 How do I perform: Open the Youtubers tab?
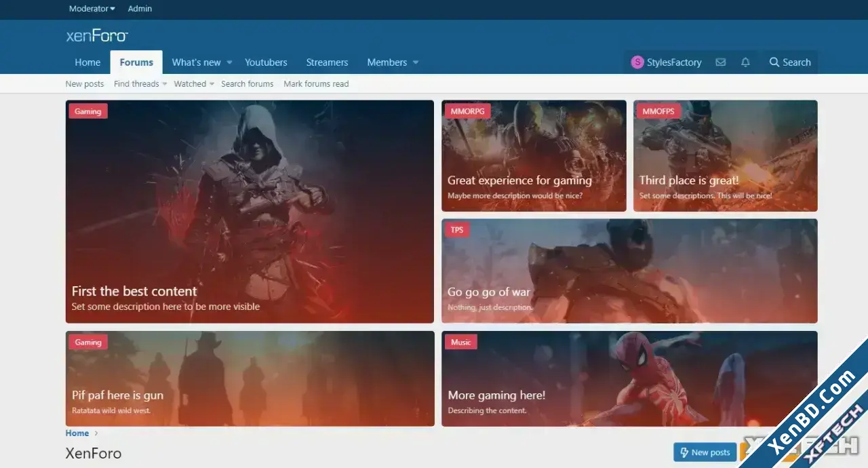click(x=266, y=62)
